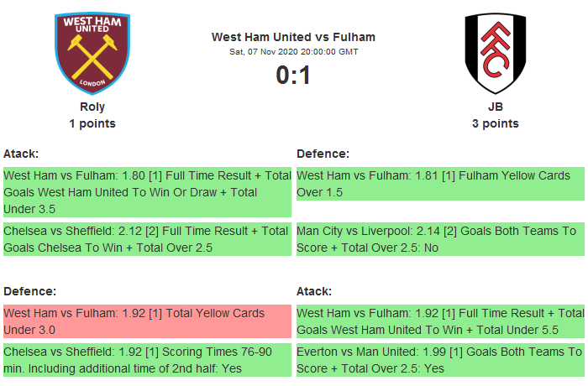Select the Fulham Yellow Cards Over 1.5 bet
588x386 pixels.
439,184
